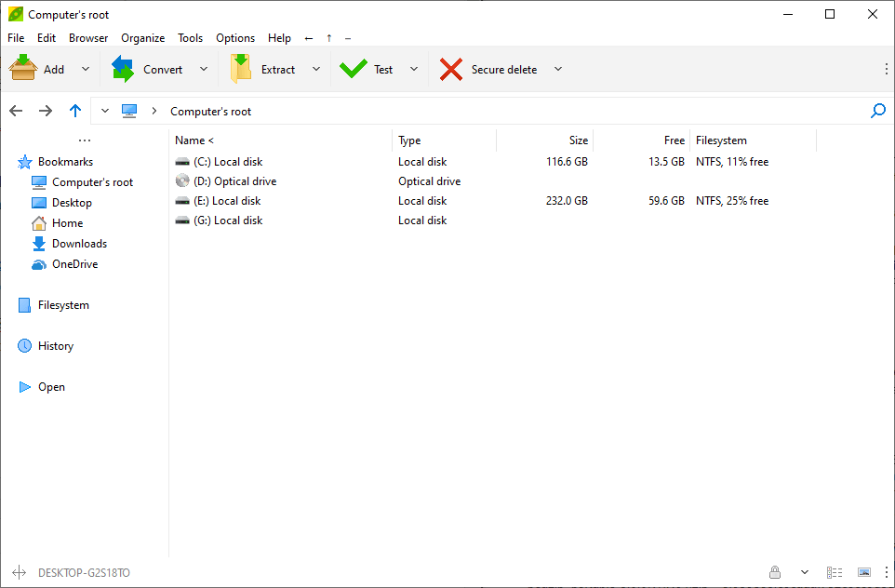The image size is (895, 588).
Task: Expand the Extract dropdown arrow
Action: 316,69
